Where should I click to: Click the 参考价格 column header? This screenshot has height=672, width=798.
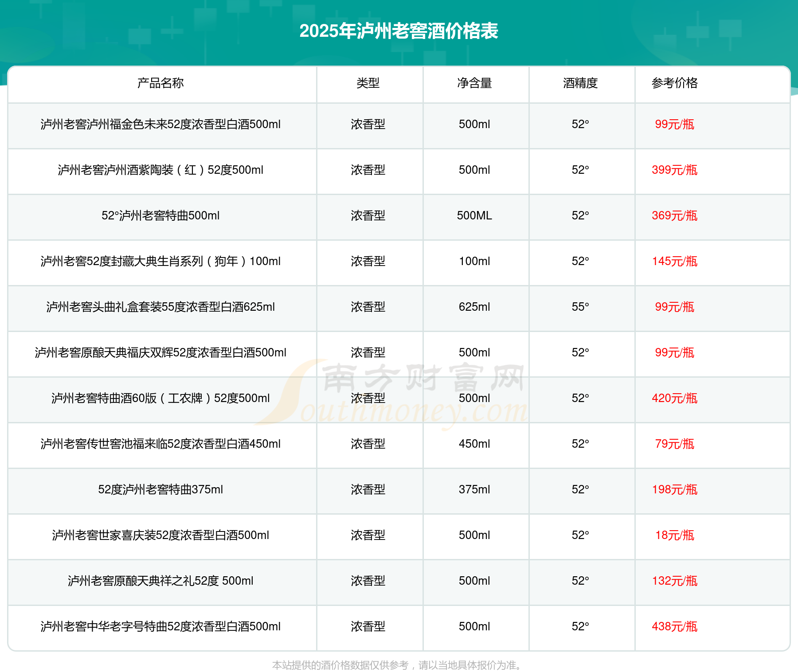(x=674, y=83)
